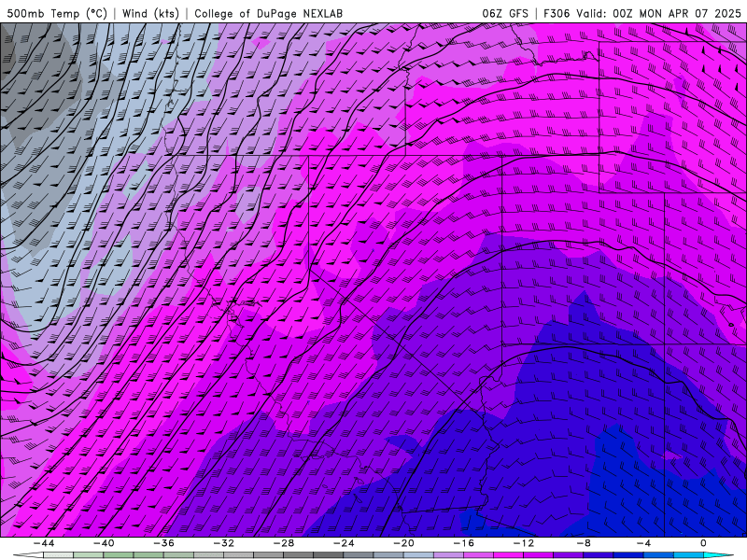Click the -44 colorbar tick label
This screenshot has width=747, height=560.
coord(44,543)
